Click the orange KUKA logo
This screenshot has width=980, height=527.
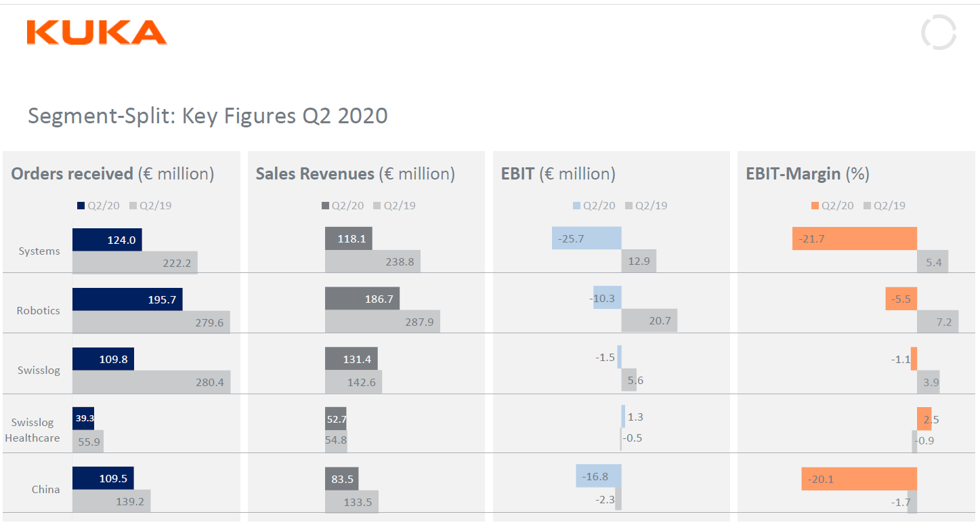(x=97, y=33)
